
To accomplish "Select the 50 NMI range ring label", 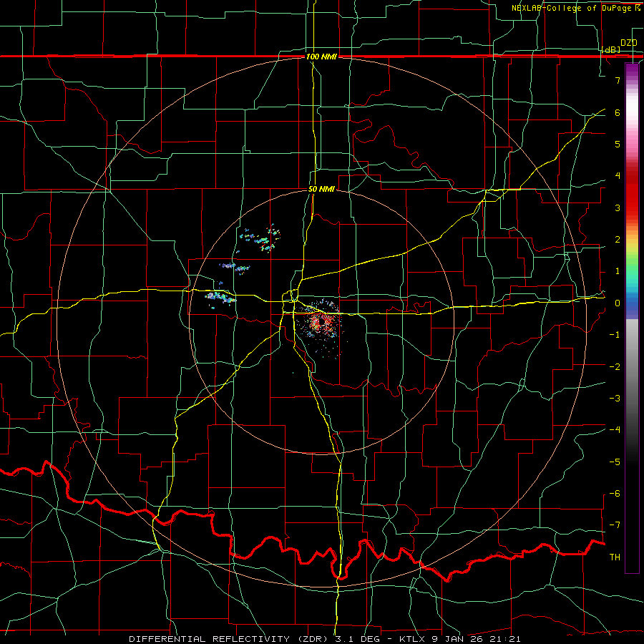I will click(x=321, y=189).
